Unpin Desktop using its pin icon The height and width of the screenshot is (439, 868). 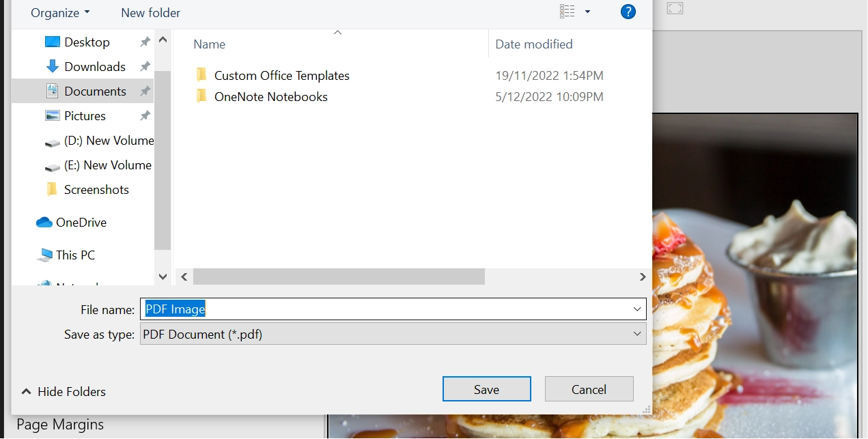tap(145, 42)
